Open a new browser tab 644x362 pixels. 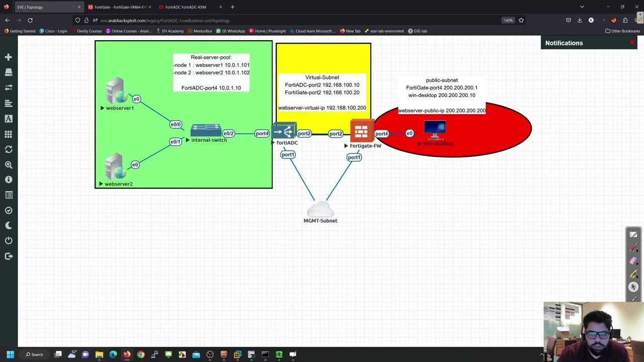point(232,7)
